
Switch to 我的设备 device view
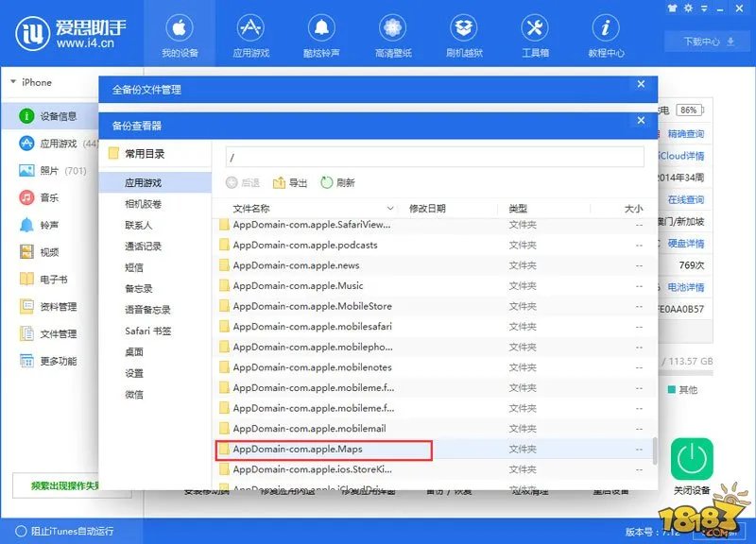click(x=180, y=36)
